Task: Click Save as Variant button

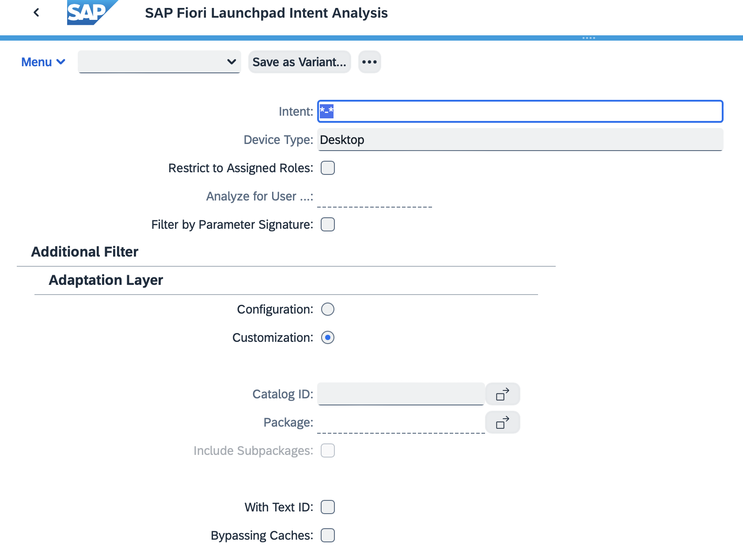Action: (299, 62)
